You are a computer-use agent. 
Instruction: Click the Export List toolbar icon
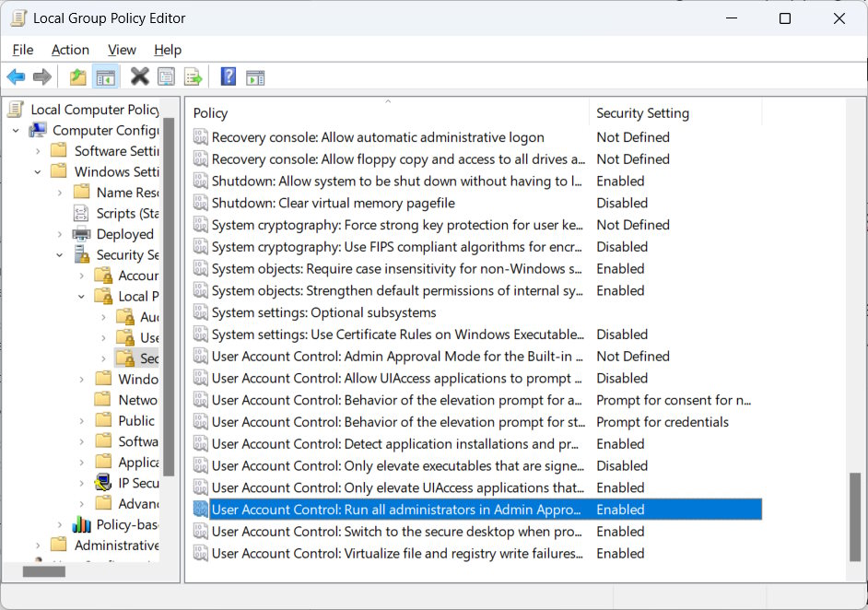click(194, 76)
